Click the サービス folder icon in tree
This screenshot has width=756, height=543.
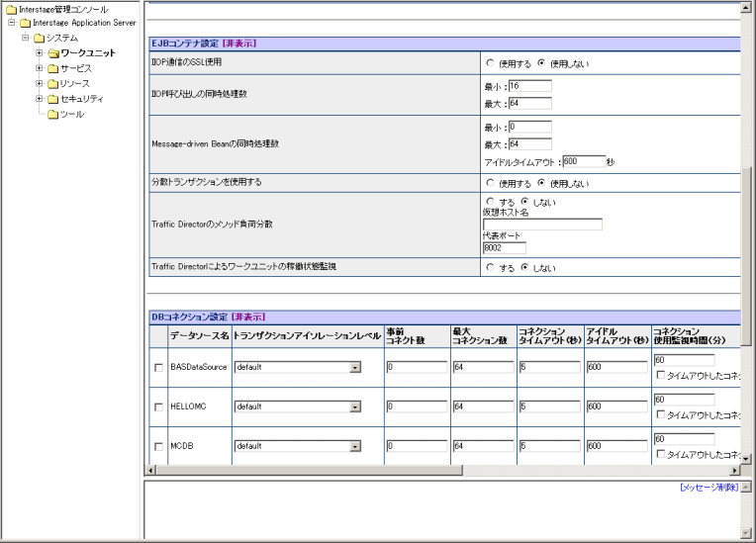[x=52, y=68]
